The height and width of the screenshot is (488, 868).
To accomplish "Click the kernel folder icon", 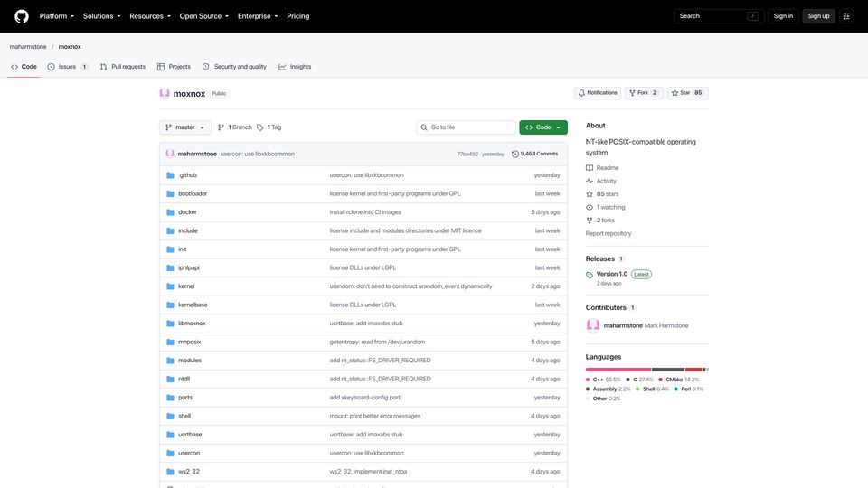I will coord(171,286).
